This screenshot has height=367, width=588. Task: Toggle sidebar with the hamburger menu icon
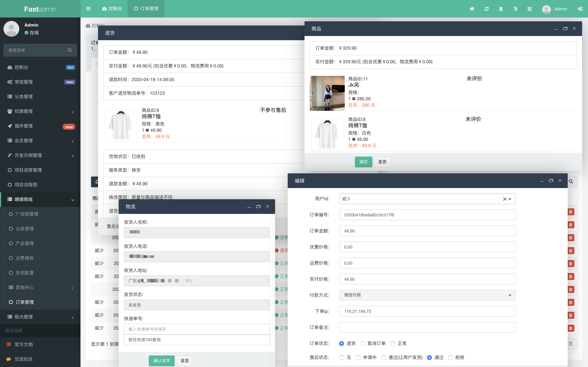(88, 9)
